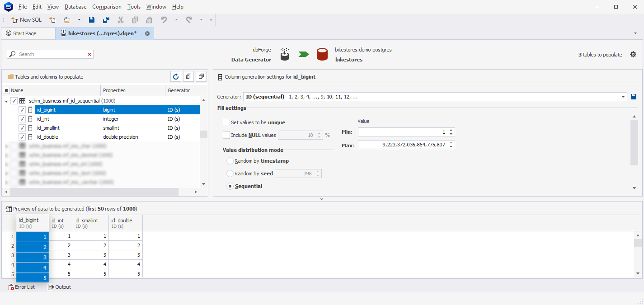
Task: Click the id_int preview column header
Action: 61,223
